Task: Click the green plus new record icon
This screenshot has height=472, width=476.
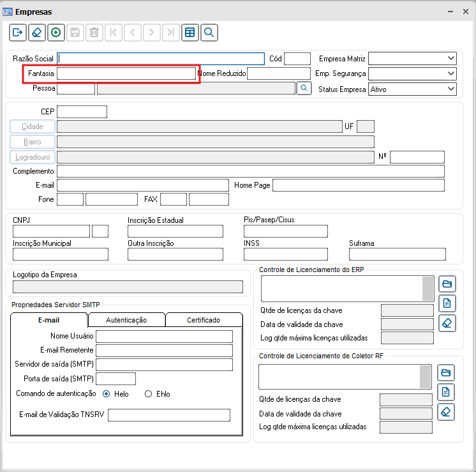Action: (56, 32)
